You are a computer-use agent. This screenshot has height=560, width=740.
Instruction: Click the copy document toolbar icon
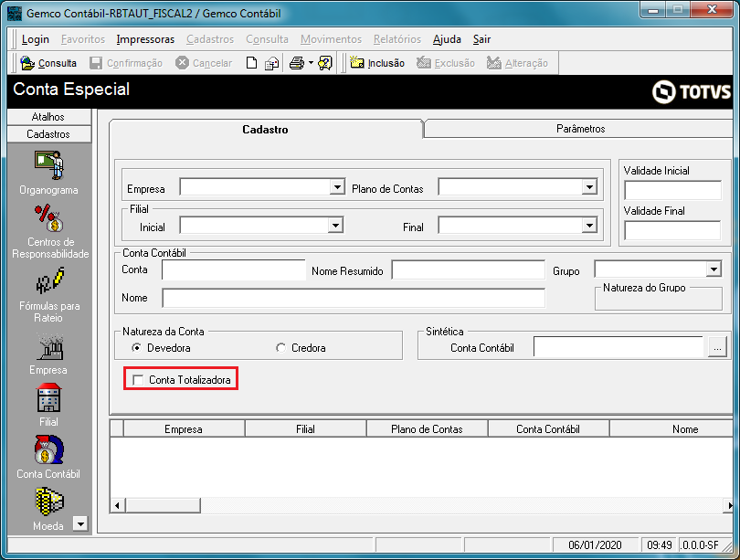click(272, 63)
